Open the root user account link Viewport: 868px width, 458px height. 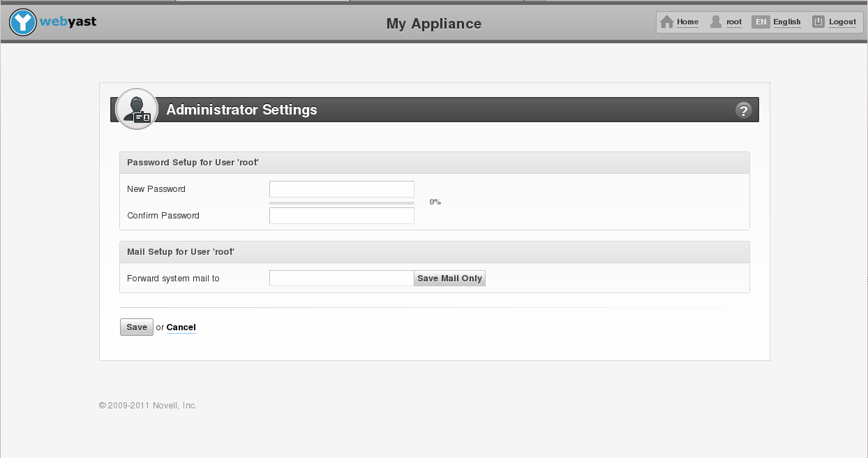734,22
